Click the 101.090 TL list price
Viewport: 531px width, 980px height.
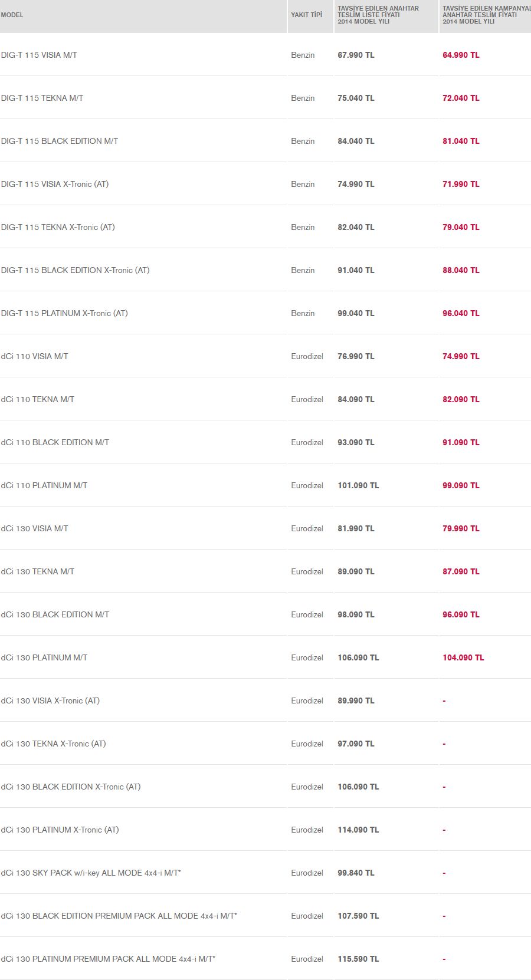pyautogui.click(x=358, y=486)
